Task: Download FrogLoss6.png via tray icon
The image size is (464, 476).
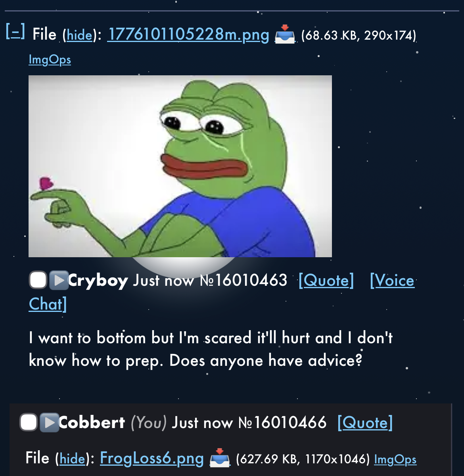Action: pyautogui.click(x=220, y=458)
